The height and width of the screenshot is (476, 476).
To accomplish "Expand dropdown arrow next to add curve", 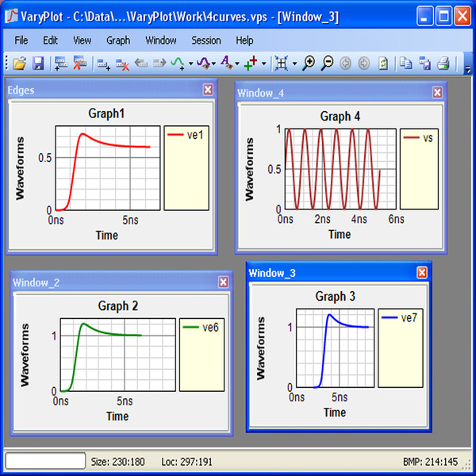I will 190,63.
